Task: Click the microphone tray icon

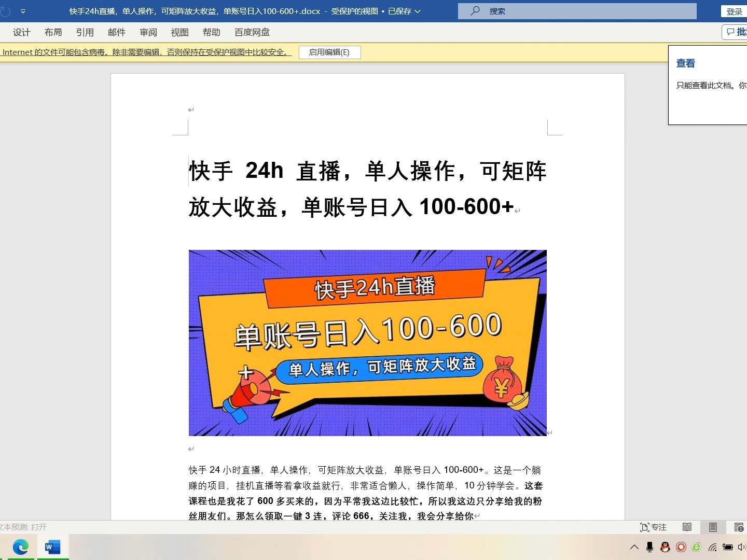Action: 649,547
